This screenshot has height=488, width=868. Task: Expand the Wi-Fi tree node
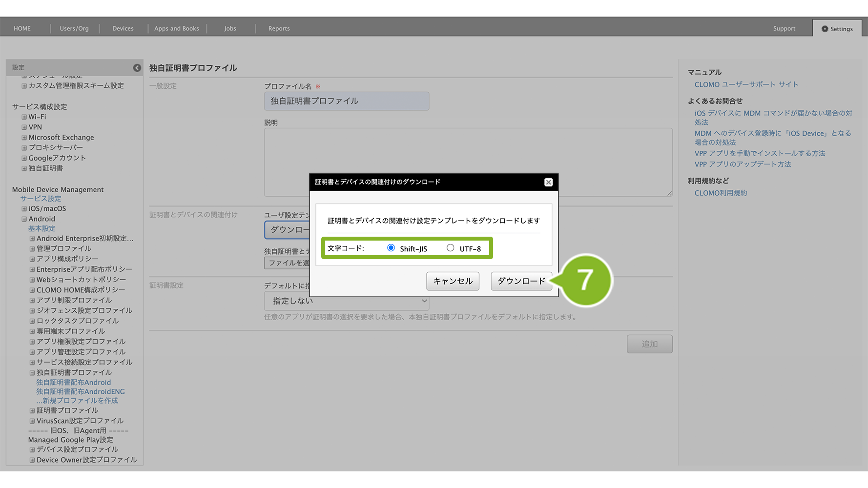[x=24, y=117]
